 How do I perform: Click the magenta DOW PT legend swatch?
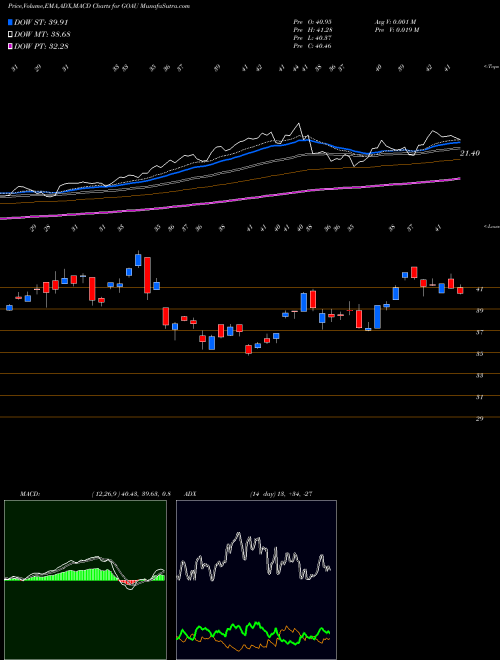[11, 46]
